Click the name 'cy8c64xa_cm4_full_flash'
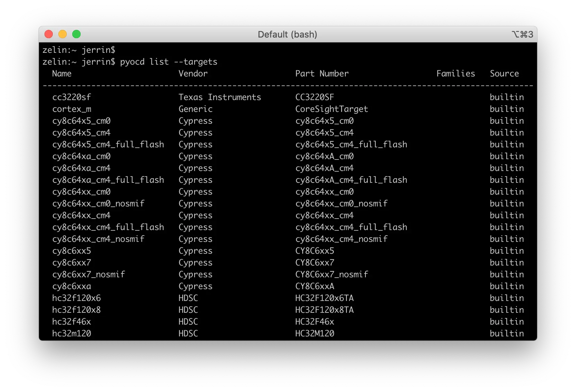Screen dimensions: 576x392 click(x=108, y=180)
